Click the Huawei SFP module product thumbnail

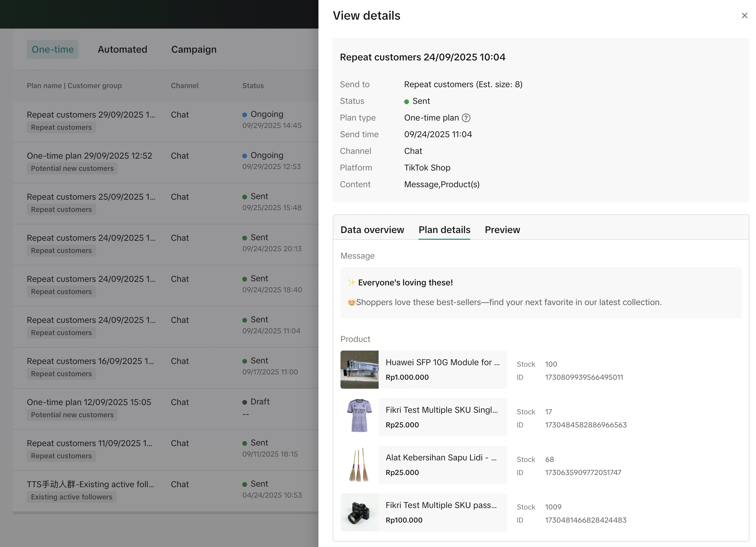(359, 369)
